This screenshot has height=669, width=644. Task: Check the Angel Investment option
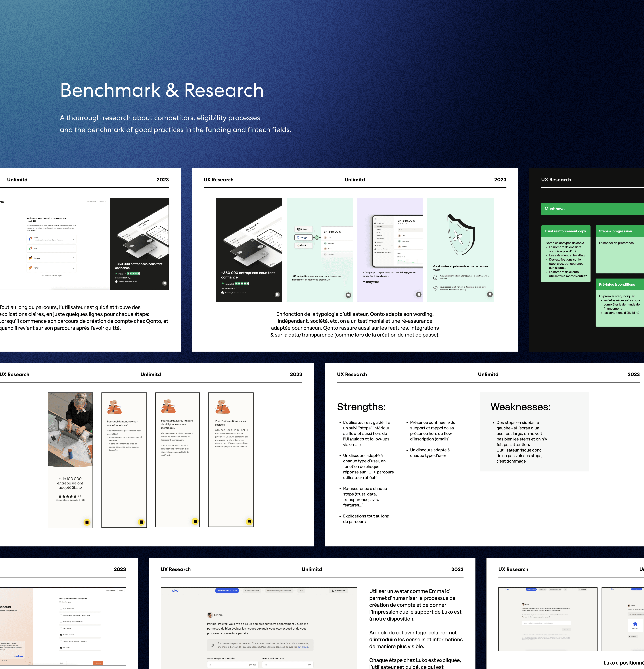point(61,609)
